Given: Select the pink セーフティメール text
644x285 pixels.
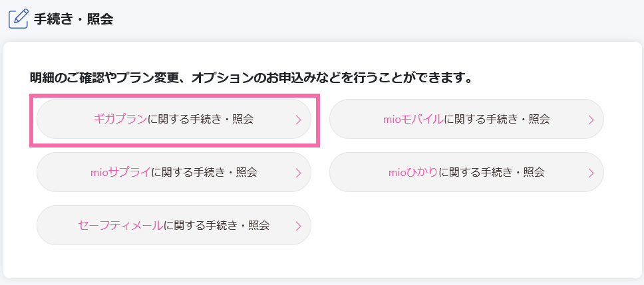Looking at the screenshot, I should (x=120, y=225).
